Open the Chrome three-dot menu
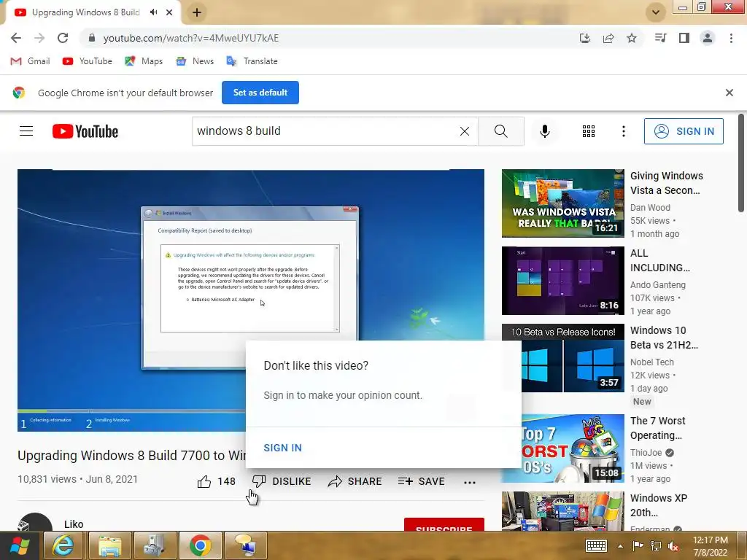This screenshot has width=747, height=560. (x=731, y=38)
